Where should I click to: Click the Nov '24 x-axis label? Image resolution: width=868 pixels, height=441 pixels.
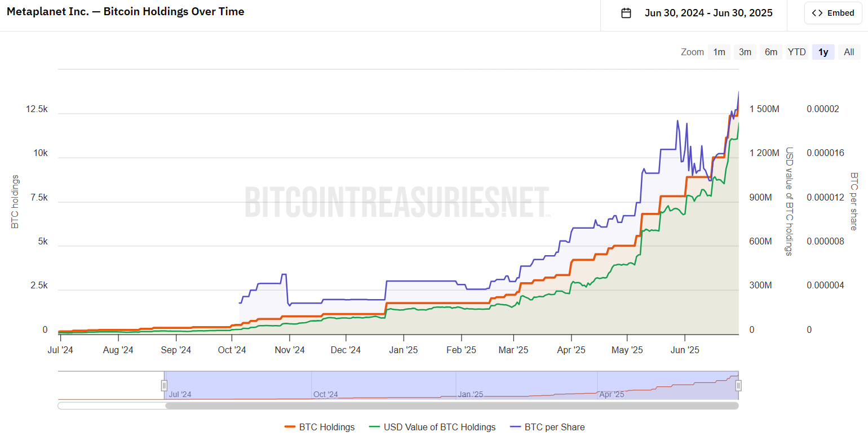coord(290,350)
